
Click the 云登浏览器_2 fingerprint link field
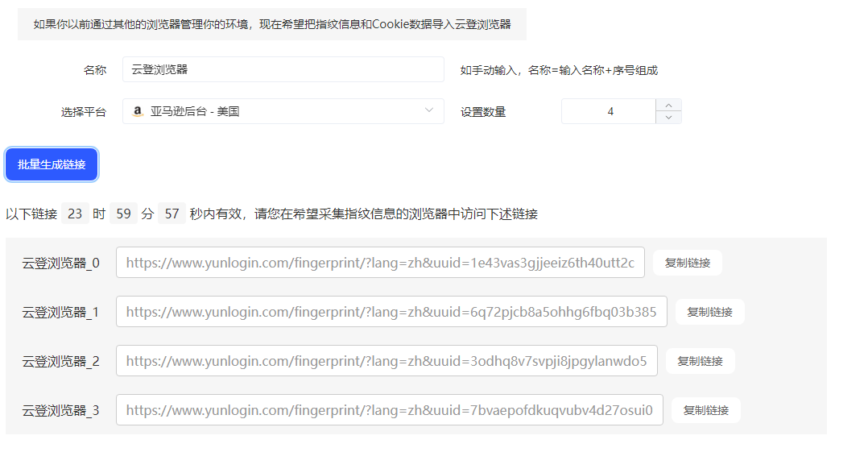(386, 360)
